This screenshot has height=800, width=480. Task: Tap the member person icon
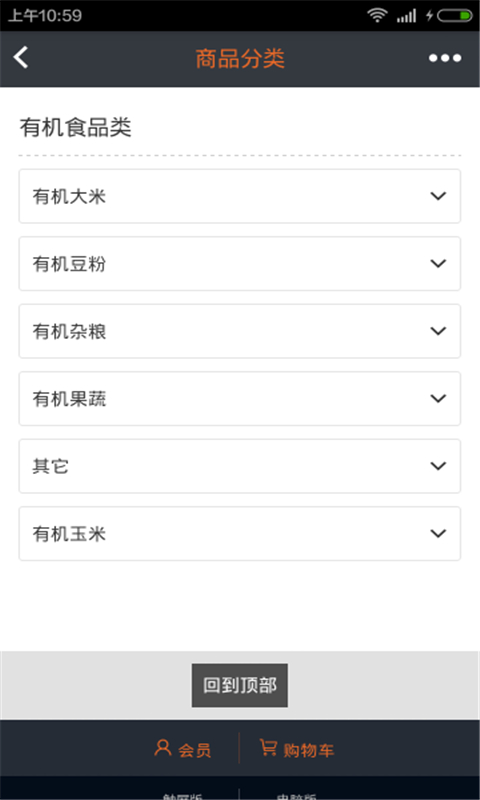(163, 748)
